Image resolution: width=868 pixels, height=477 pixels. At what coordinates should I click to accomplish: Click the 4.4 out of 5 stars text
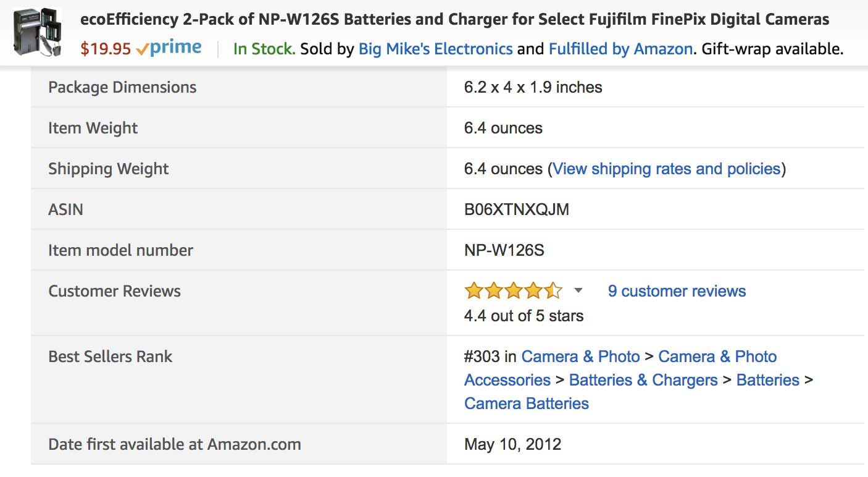pyautogui.click(x=524, y=316)
